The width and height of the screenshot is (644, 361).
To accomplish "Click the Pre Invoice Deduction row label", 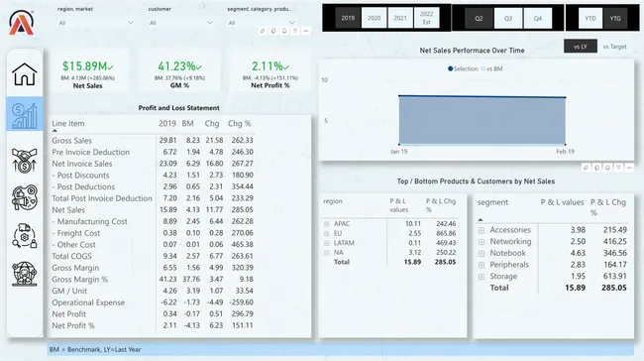I will 91,152.
